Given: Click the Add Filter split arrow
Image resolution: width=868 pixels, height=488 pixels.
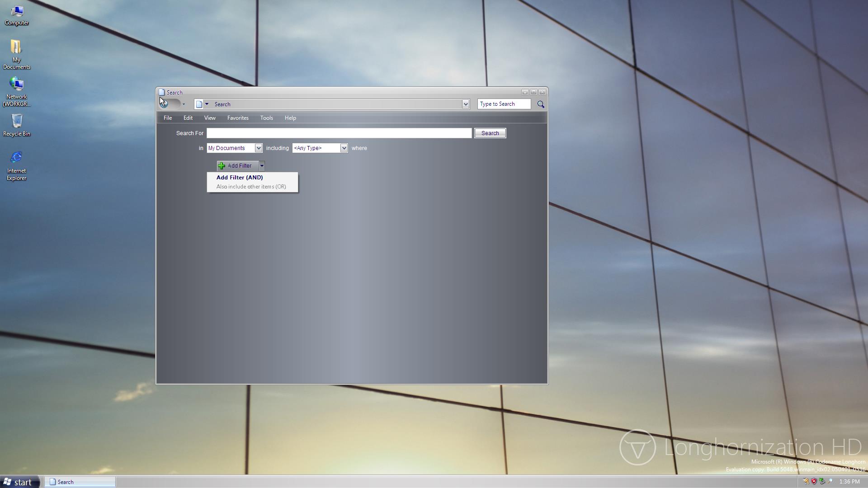Looking at the screenshot, I should 261,166.
